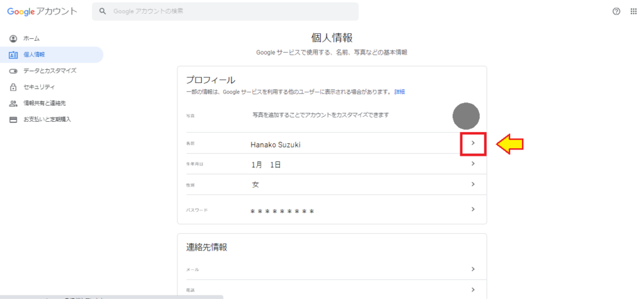Click the Hanako Suzuki name entry
Viewport: 644px width, 299px height.
pos(275,144)
